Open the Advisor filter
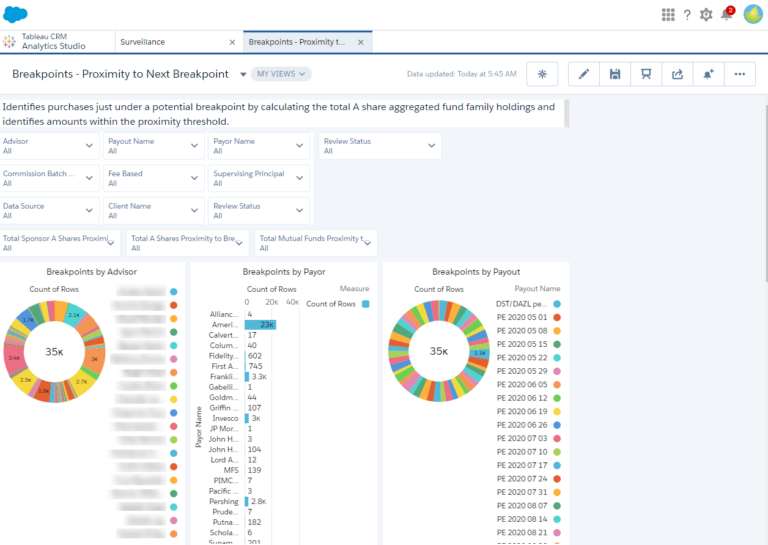 click(49, 146)
